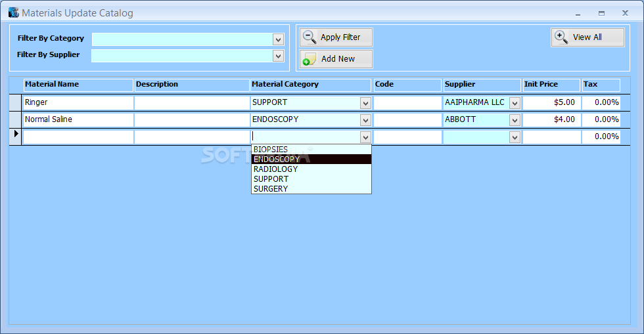Image resolution: width=644 pixels, height=334 pixels.
Task: Click the empty Code cell in new row
Action: click(407, 136)
